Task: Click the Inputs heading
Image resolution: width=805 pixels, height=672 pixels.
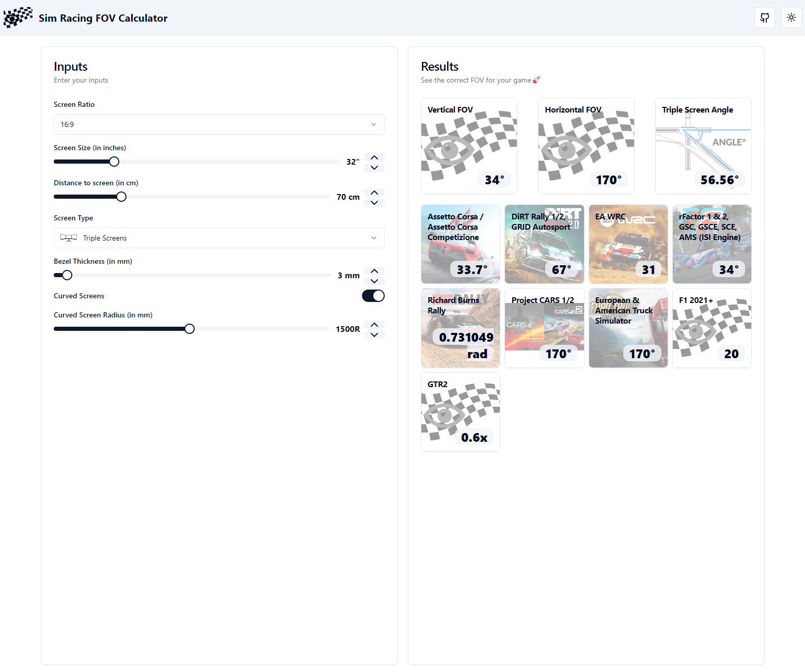Action: click(x=71, y=67)
